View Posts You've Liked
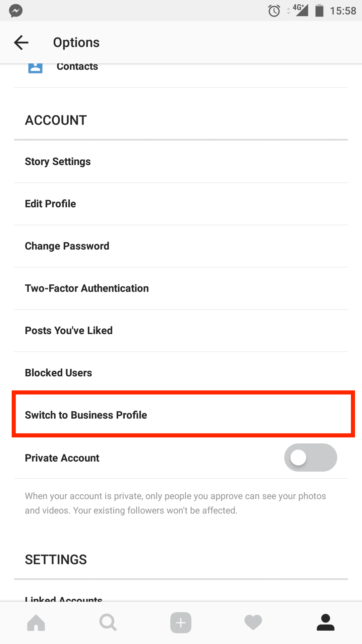 pyautogui.click(x=69, y=331)
